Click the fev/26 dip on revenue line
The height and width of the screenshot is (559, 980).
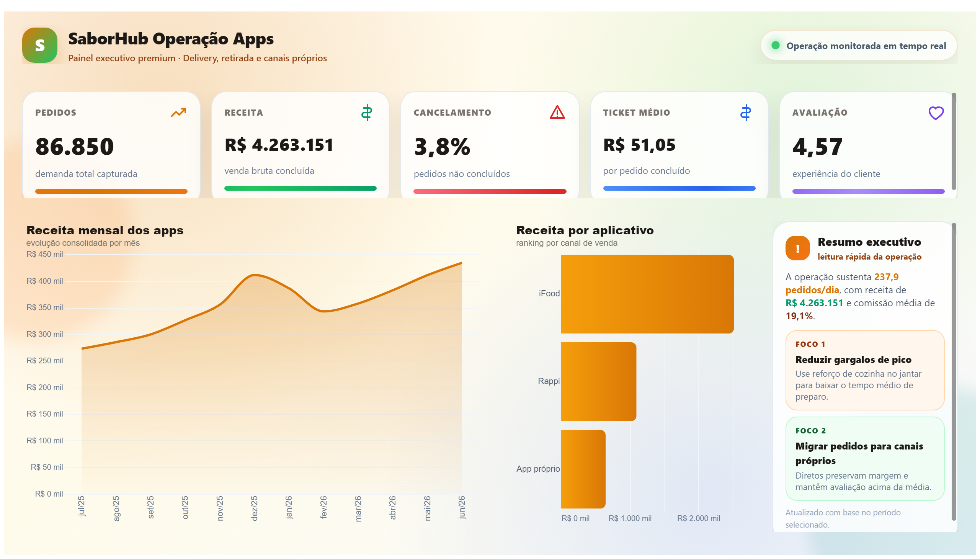coord(323,311)
